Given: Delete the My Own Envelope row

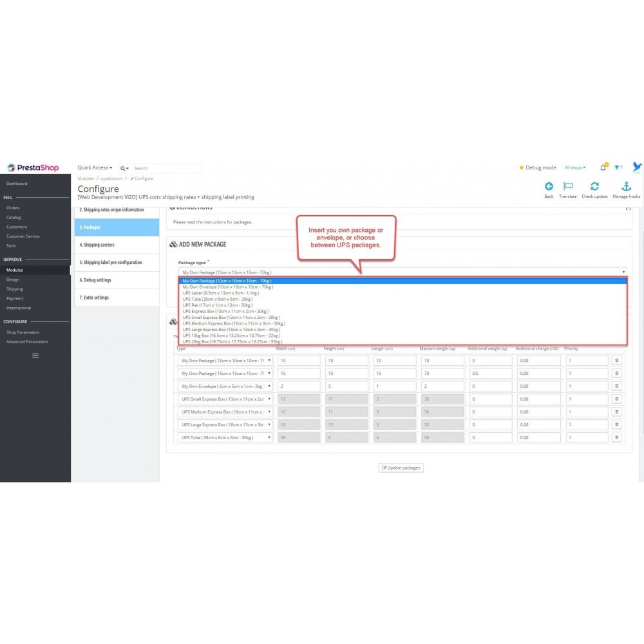Looking at the screenshot, I should pos(616,386).
